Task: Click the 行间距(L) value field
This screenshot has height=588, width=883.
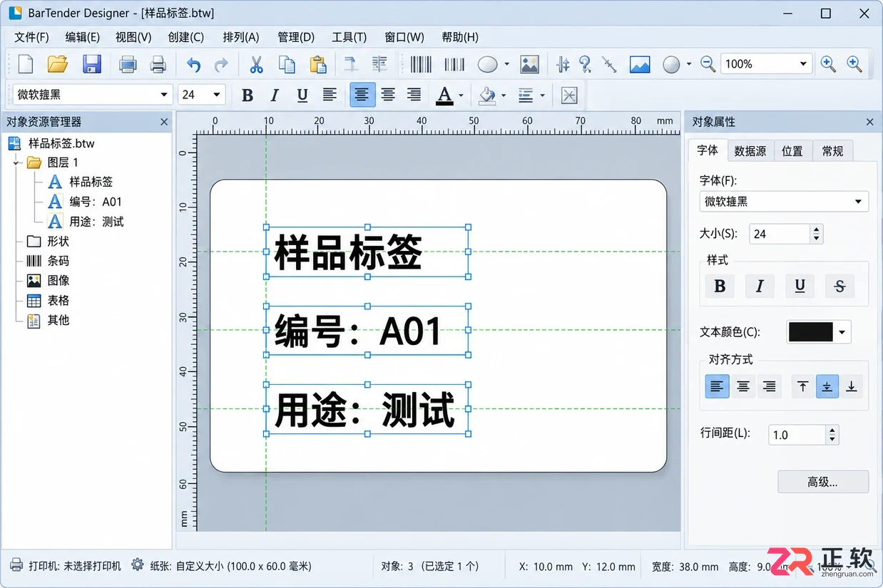Action: click(x=797, y=435)
